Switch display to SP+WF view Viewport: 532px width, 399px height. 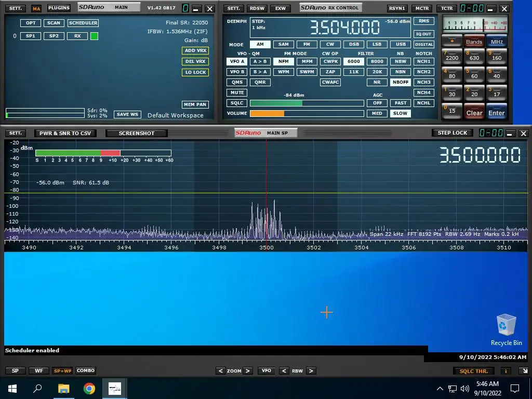point(62,371)
